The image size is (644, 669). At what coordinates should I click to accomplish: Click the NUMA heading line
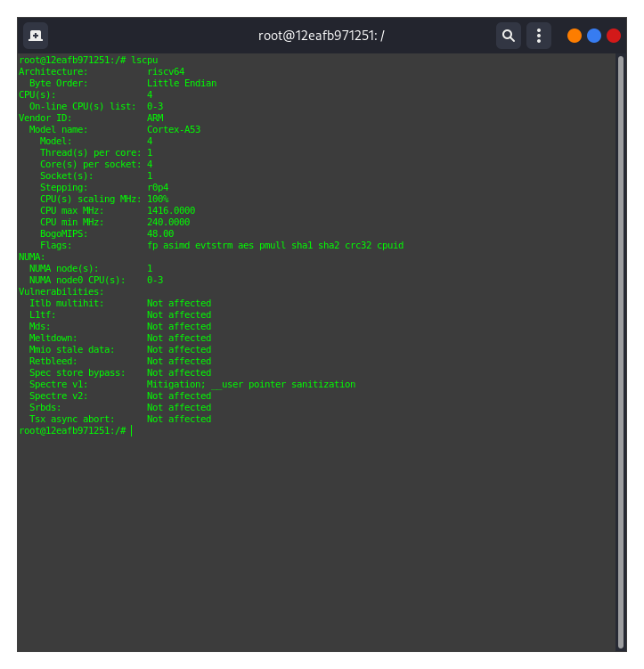[x=32, y=257]
